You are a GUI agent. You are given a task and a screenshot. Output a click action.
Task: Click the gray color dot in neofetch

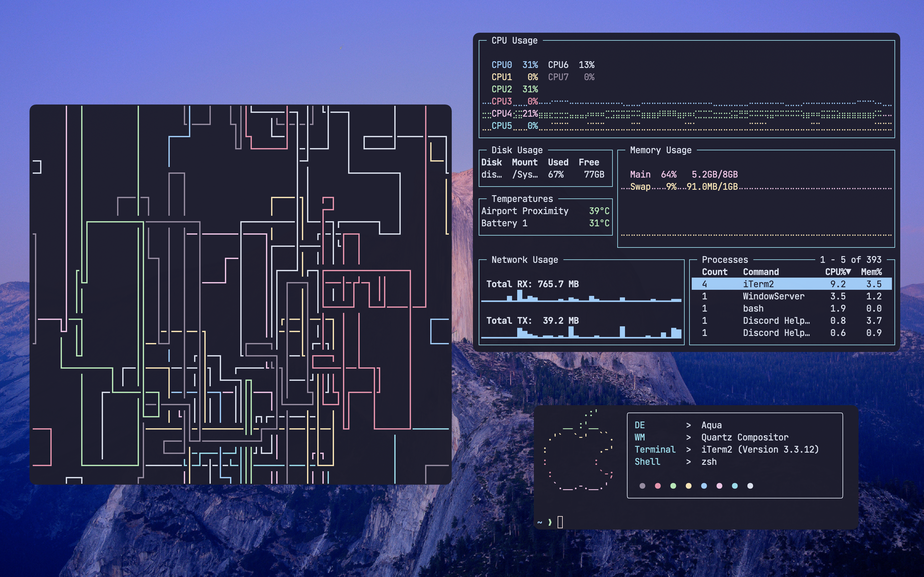click(642, 486)
